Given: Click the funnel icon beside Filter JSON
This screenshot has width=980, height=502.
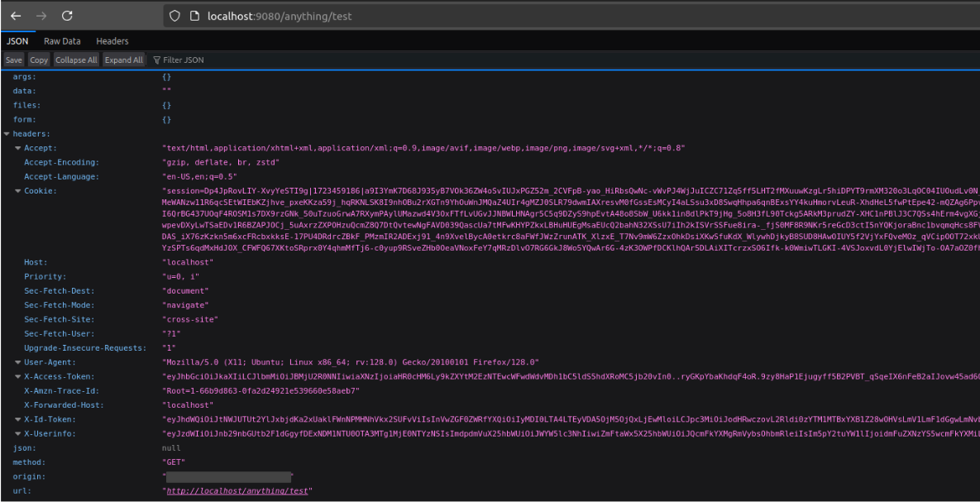Looking at the screenshot, I should pos(157,60).
